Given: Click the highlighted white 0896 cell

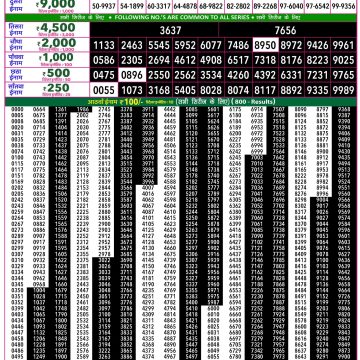Looking at the screenshot, I should (x=132, y=75).
